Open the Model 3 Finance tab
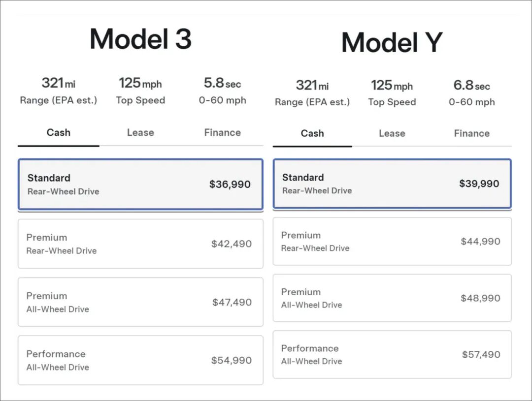Viewport: 532px width, 401px height. coord(222,133)
